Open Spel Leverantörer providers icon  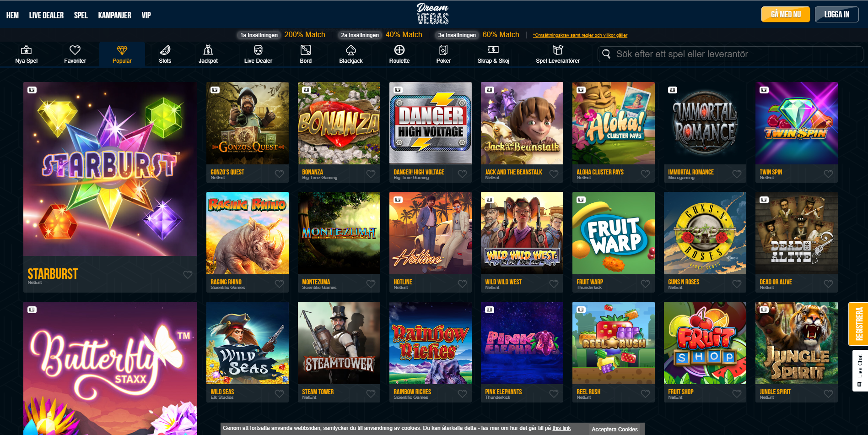pyautogui.click(x=558, y=50)
